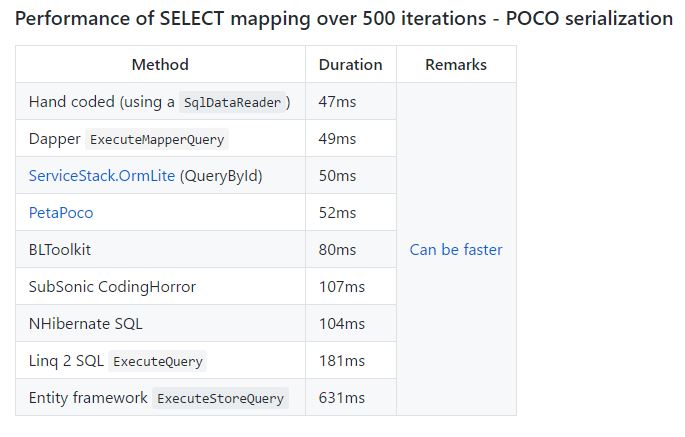Open the ServiceStack.OrmLite link

tap(102, 176)
